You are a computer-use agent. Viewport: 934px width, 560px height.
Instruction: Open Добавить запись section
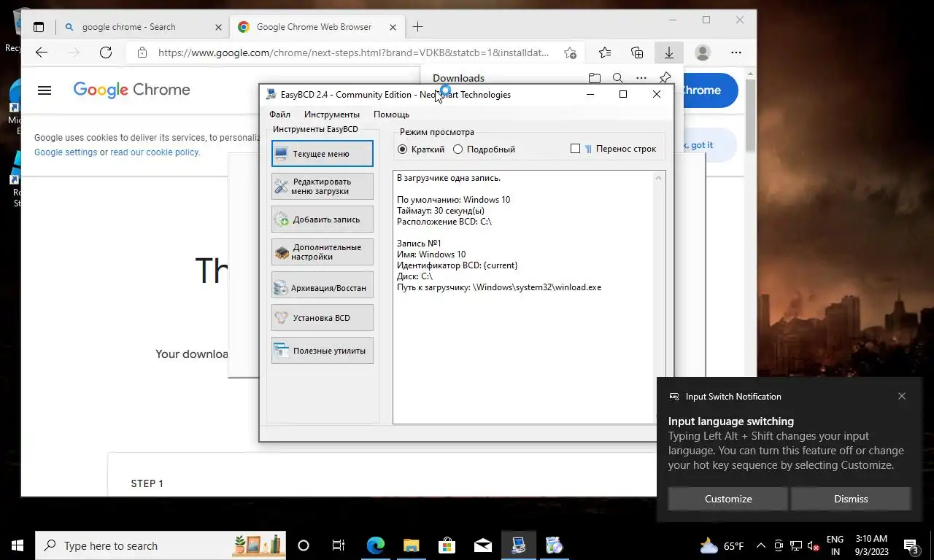point(323,219)
